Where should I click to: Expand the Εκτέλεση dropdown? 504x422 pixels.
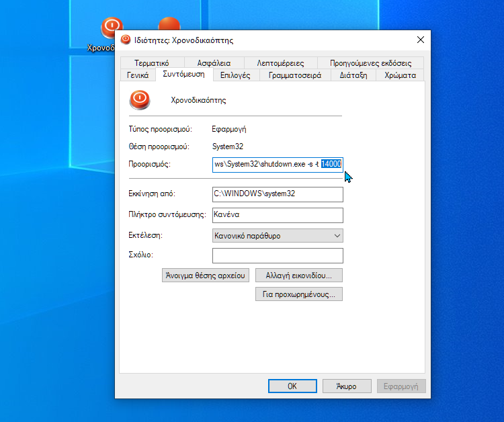pos(278,236)
